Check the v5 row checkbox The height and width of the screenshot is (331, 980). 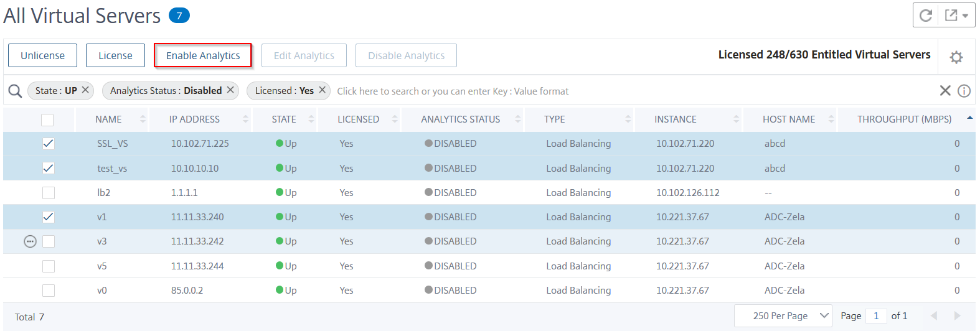click(x=49, y=266)
